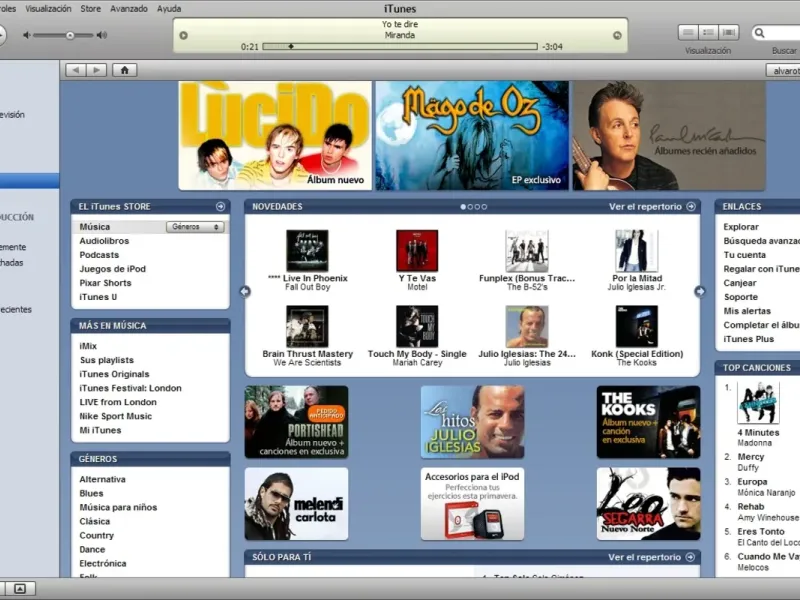Switch to album grouped view icon
800x600 pixels.
point(708,33)
